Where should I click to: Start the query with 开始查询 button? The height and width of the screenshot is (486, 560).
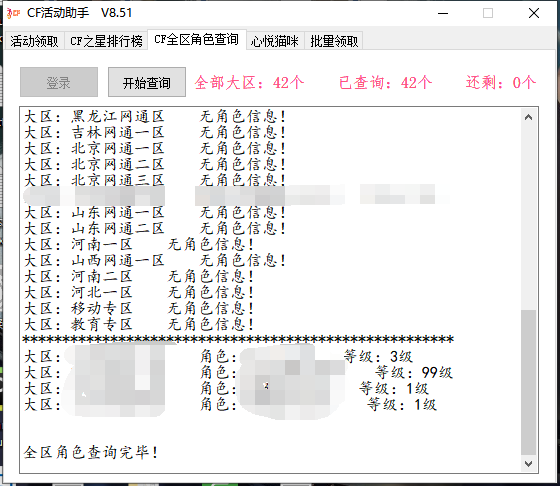tap(147, 82)
